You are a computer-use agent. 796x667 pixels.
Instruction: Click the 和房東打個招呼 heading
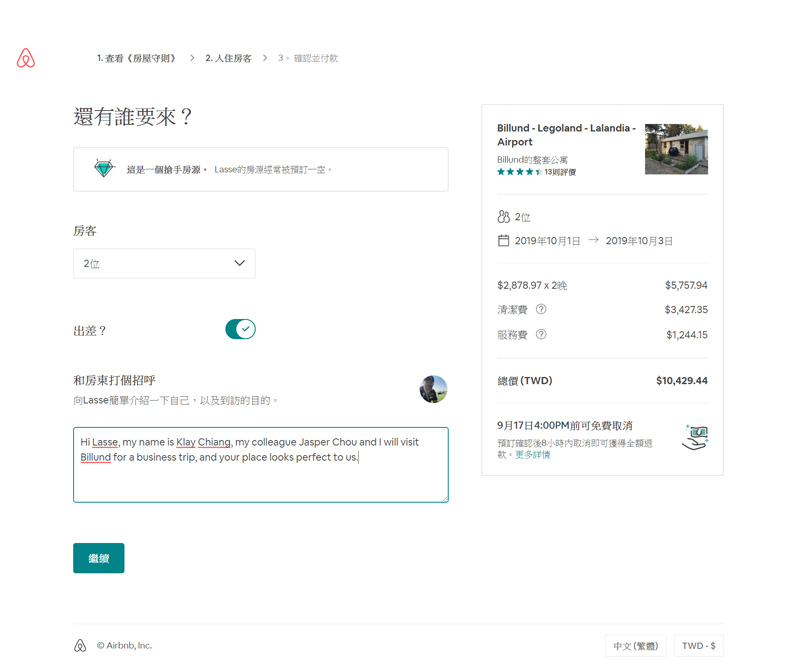tap(115, 380)
